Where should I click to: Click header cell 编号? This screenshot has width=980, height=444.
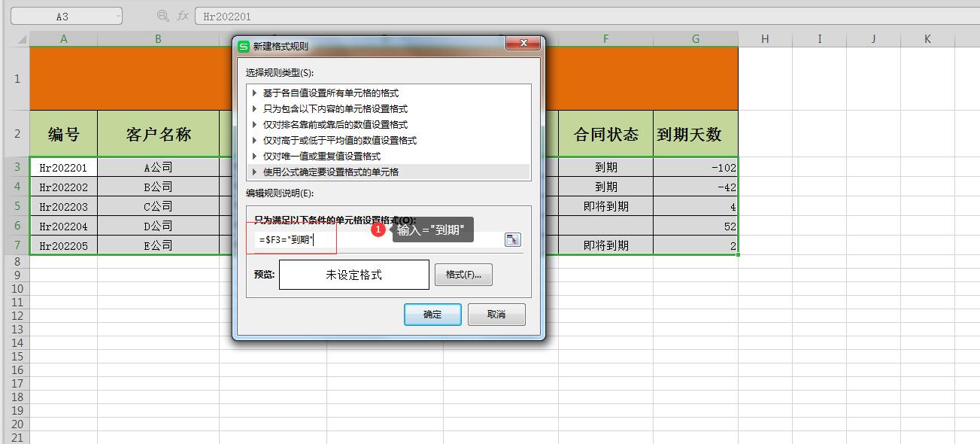[x=63, y=134]
